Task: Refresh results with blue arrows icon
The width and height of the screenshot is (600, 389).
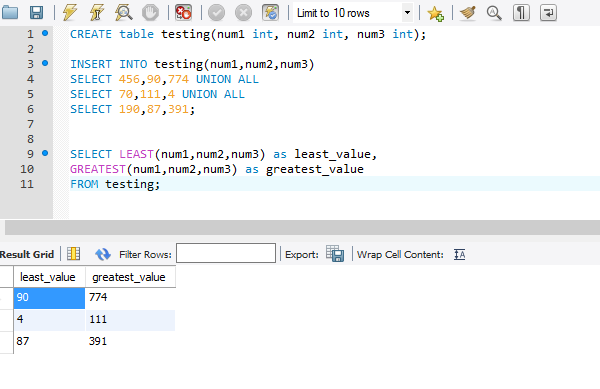Action: point(103,254)
